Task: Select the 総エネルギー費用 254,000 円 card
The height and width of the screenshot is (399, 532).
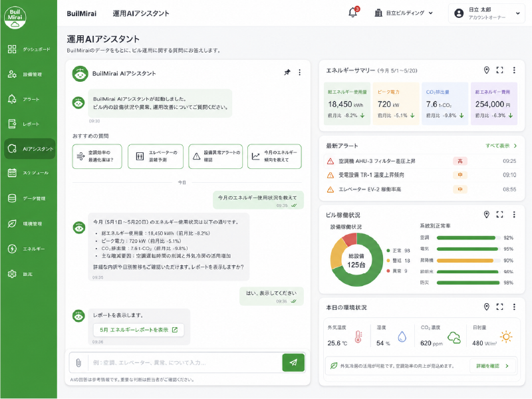Action: (494, 104)
